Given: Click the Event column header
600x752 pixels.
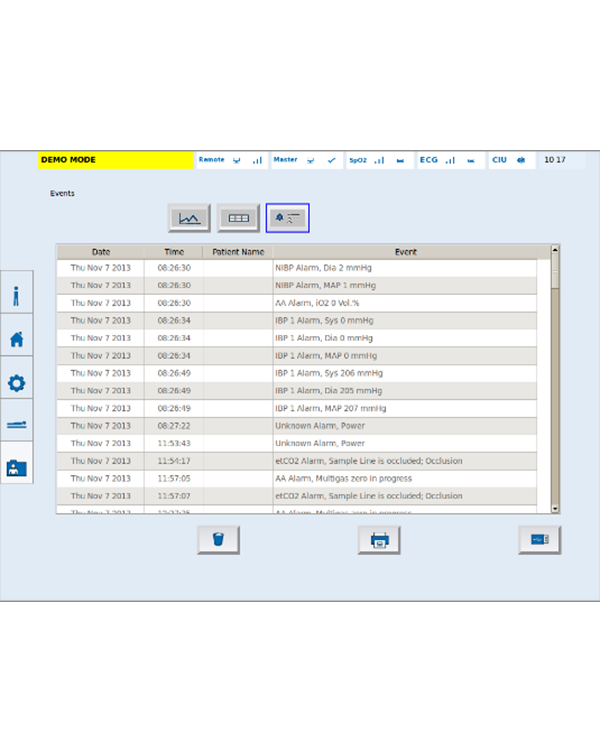Looking at the screenshot, I should click(x=405, y=252).
